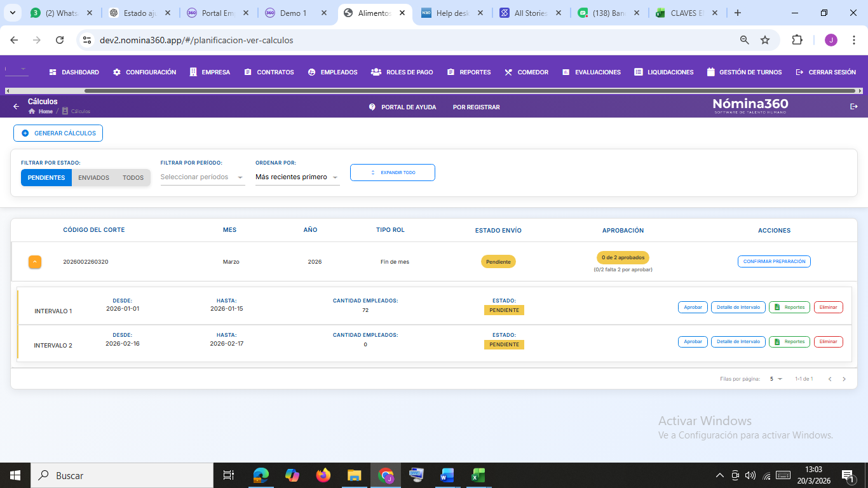This screenshot has width=868, height=488.
Task: Open browser extensions puzzle icon
Action: tap(797, 40)
